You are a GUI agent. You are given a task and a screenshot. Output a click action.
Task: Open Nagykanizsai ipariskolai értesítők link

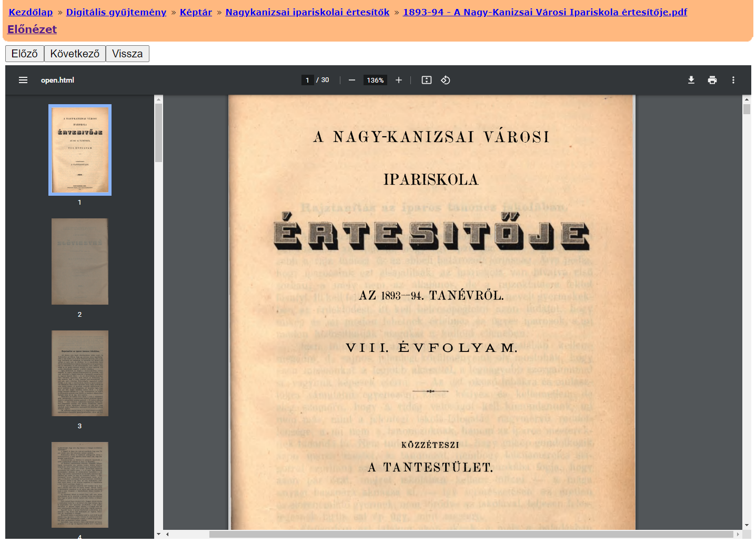pos(307,12)
